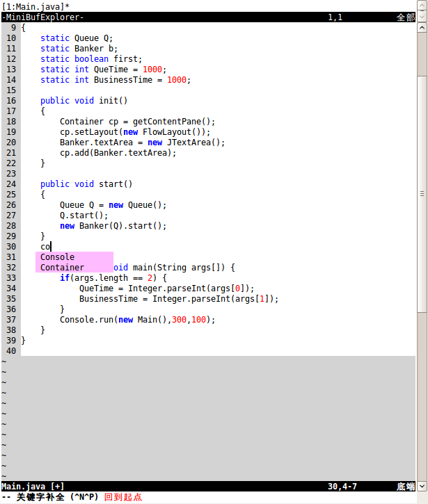Click number 300 on line 37
The image size is (428, 504).
point(179,320)
